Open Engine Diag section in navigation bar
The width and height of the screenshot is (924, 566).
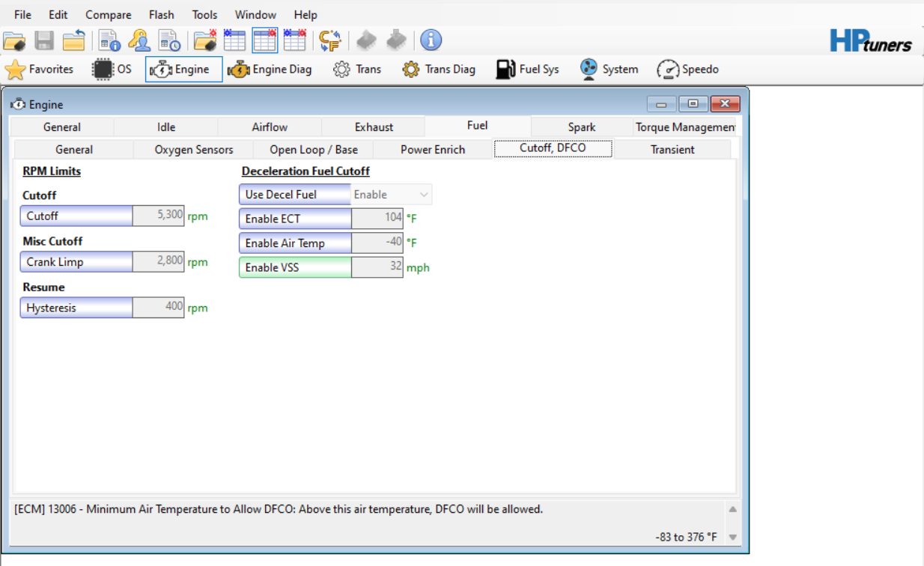click(270, 70)
